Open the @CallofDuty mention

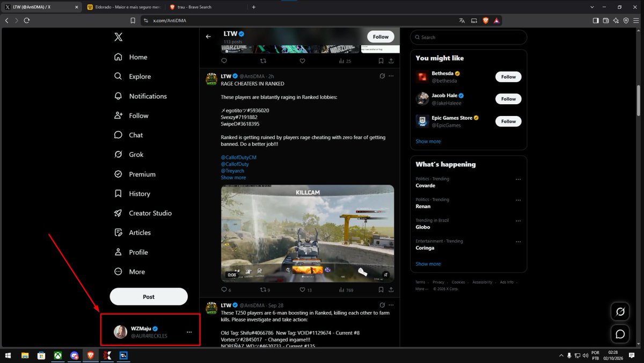tap(235, 164)
